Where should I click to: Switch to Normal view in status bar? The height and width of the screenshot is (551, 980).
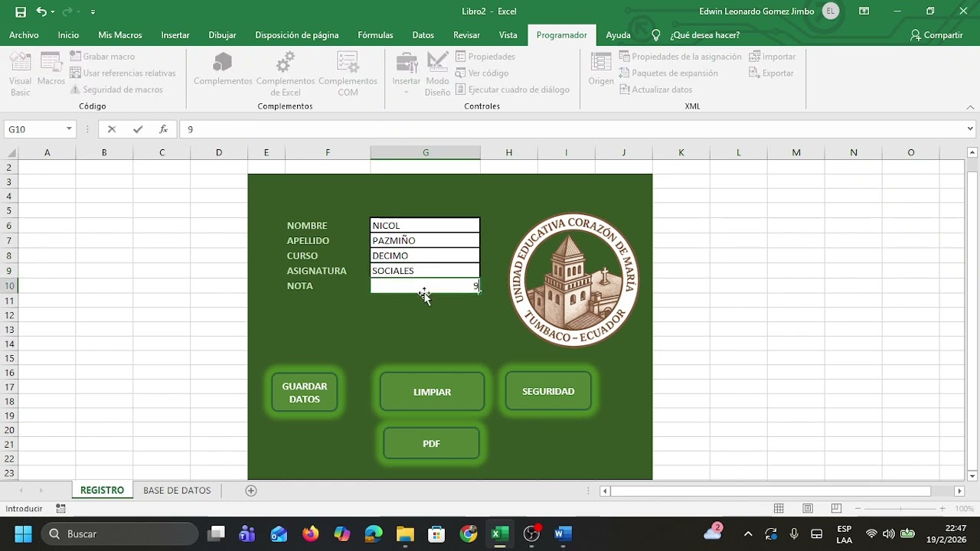pos(779,509)
